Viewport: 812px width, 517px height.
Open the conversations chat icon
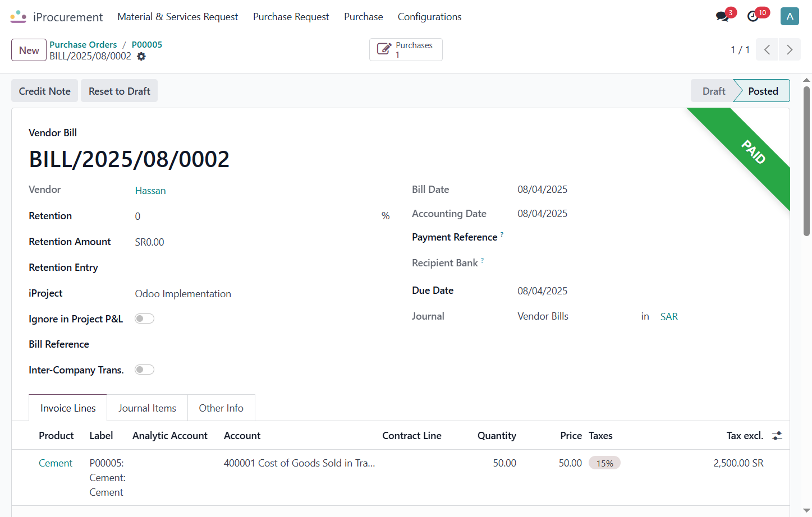[x=722, y=17]
